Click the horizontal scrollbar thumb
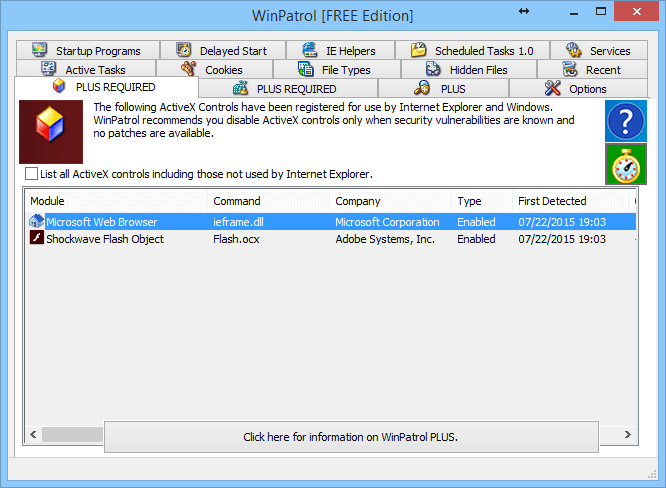The width and height of the screenshot is (666, 488). point(72,434)
